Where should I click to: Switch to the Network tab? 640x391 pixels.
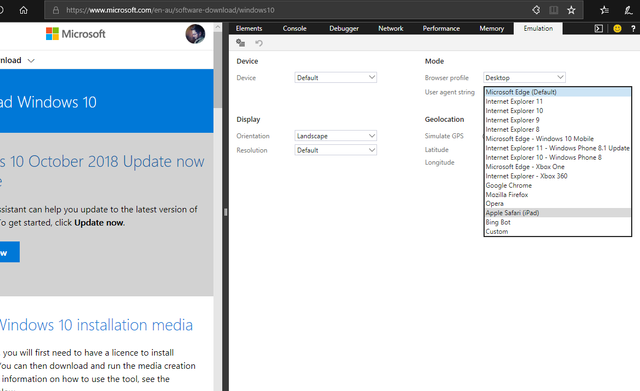390,28
